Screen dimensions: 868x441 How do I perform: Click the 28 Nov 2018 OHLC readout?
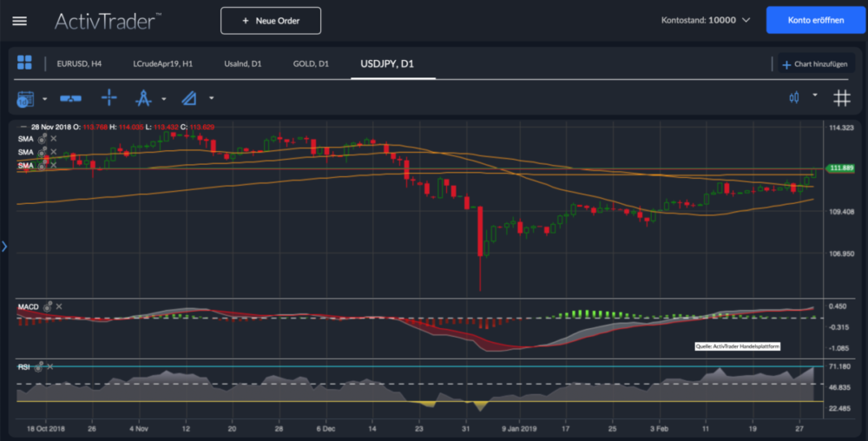122,128
